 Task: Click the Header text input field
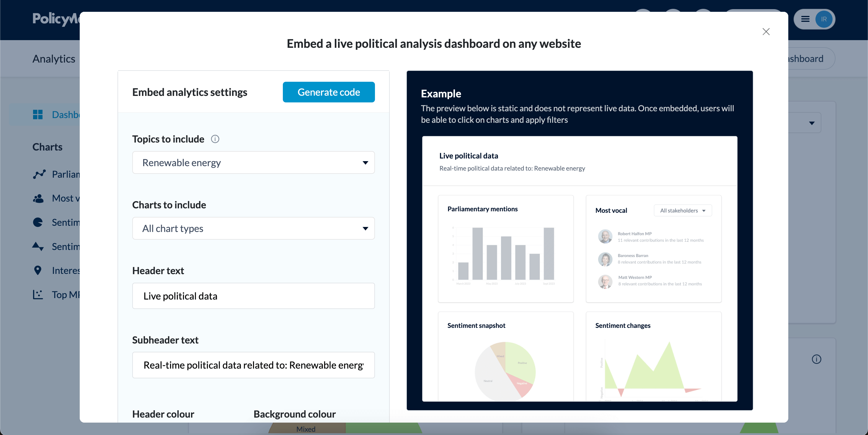253,296
